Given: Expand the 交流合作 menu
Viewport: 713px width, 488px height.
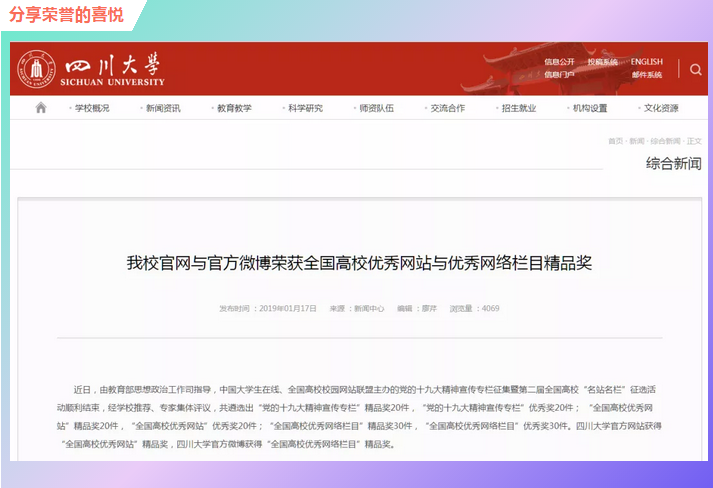Looking at the screenshot, I should [447, 108].
